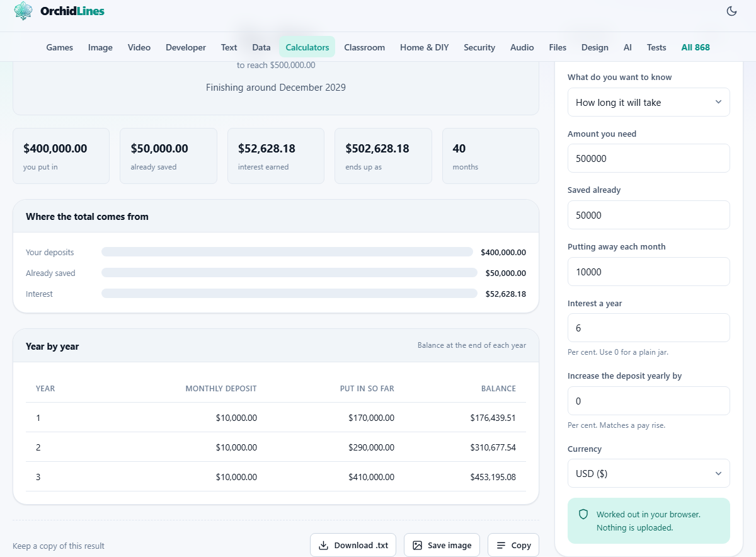Show All 868 tools
This screenshot has height=557, width=756.
[696, 47]
